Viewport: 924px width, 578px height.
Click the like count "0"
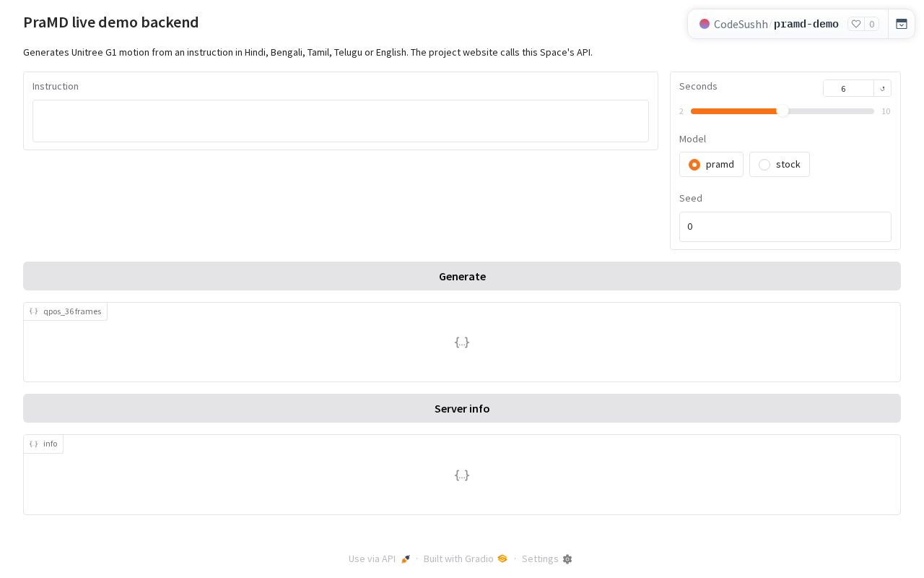tap(872, 24)
